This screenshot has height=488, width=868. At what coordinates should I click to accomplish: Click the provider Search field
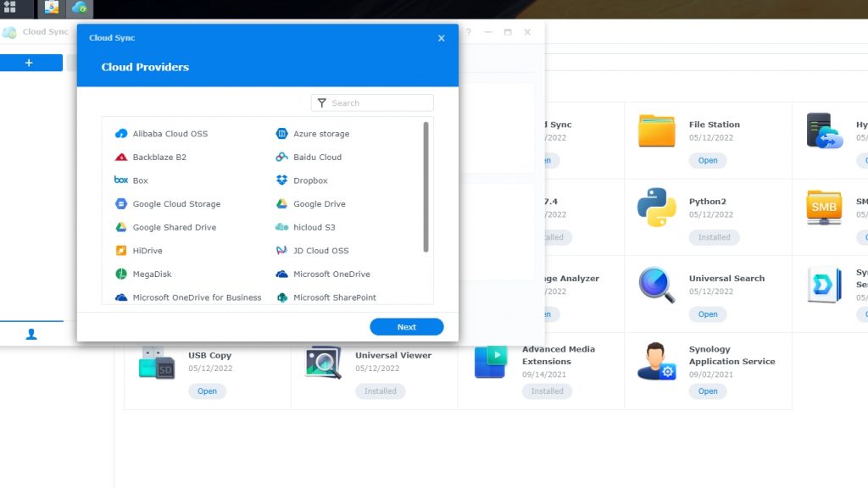coord(372,103)
